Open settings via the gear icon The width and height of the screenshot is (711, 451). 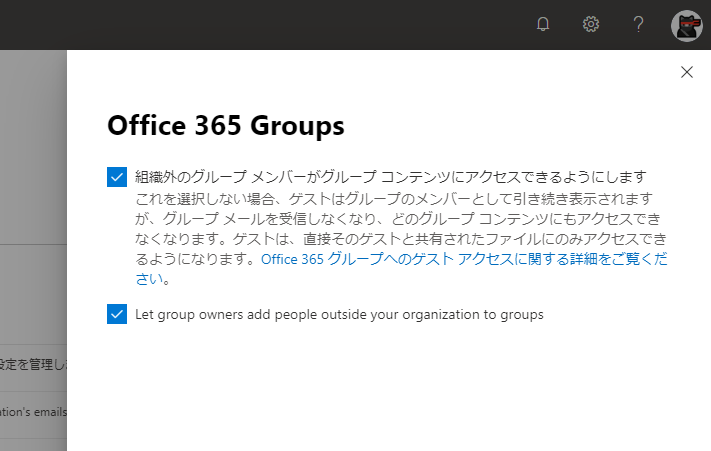pos(591,24)
